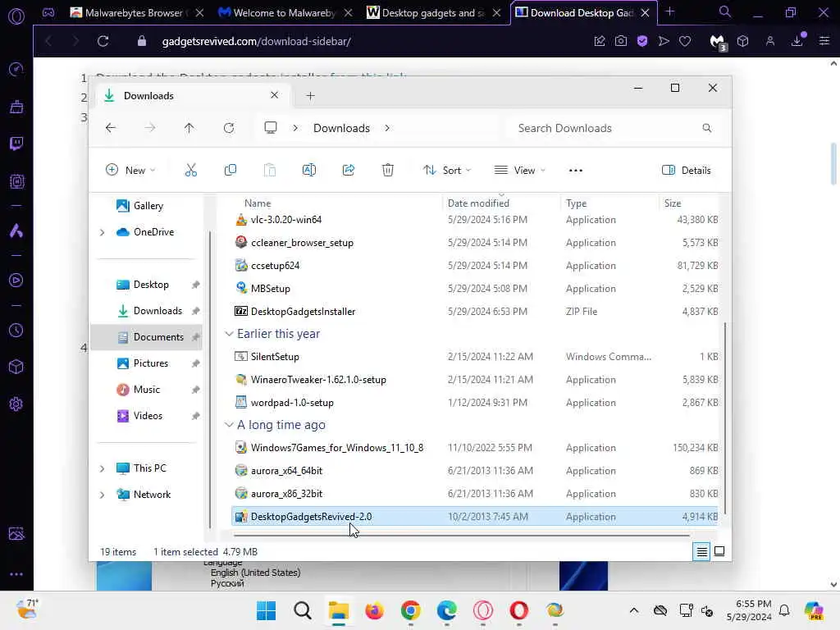Click the heart bookmark icon in Opera address bar
Screen dimensions: 840x630
(x=685, y=41)
